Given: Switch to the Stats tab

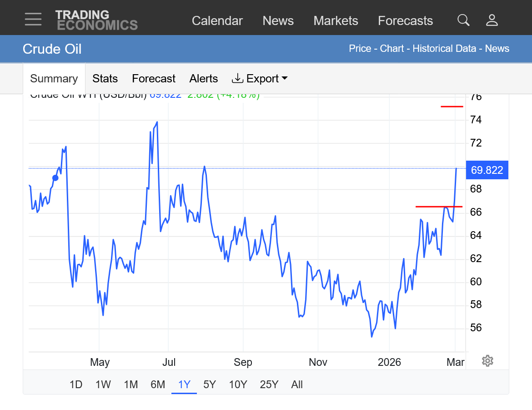Looking at the screenshot, I should coord(105,79).
